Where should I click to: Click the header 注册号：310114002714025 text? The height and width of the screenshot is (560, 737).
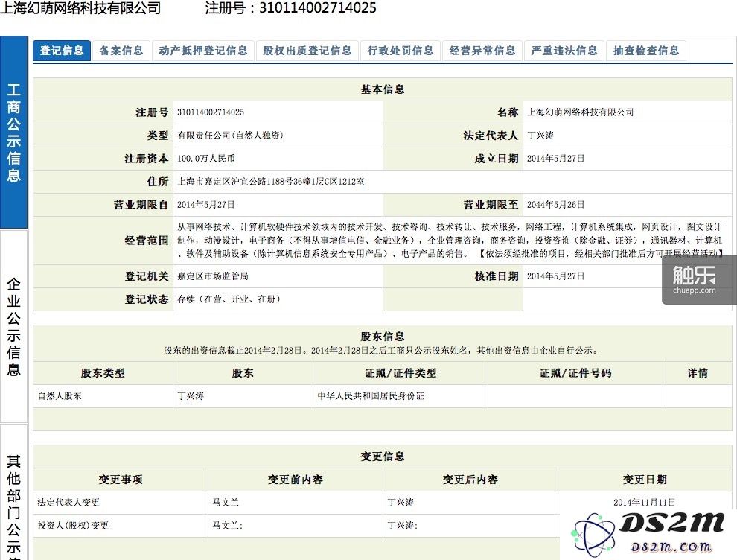click(x=290, y=8)
